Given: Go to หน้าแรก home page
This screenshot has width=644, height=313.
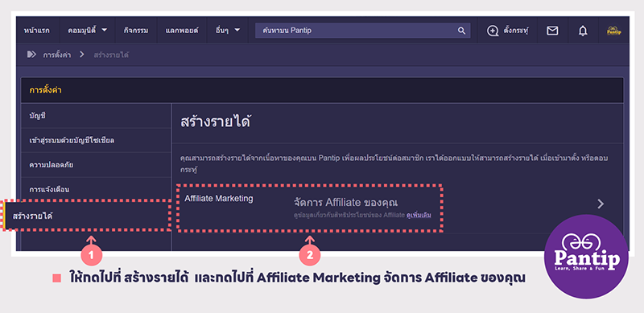Looking at the screenshot, I should coord(37,31).
